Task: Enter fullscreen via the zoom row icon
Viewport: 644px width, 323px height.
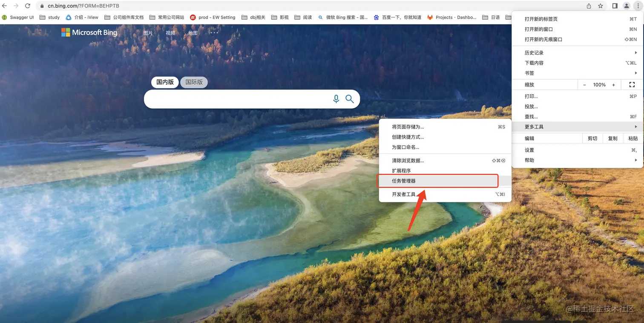Action: 632,84
